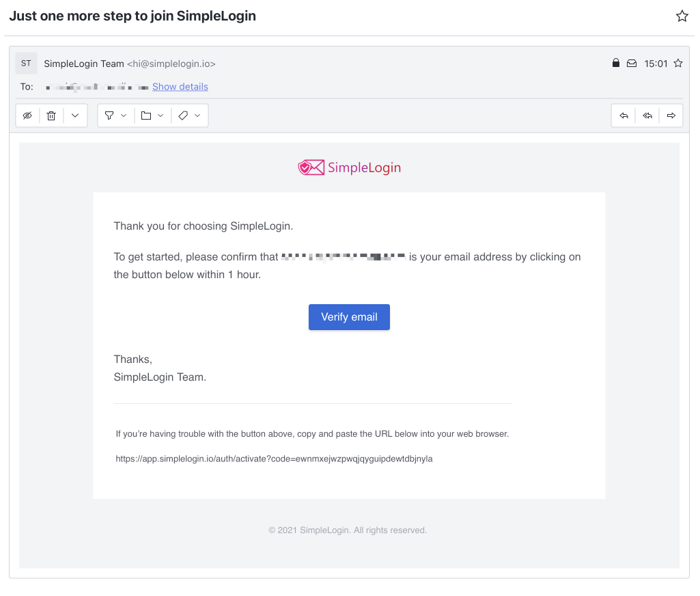This screenshot has height=596, width=700.
Task: Click the email subject title
Action: (x=132, y=16)
